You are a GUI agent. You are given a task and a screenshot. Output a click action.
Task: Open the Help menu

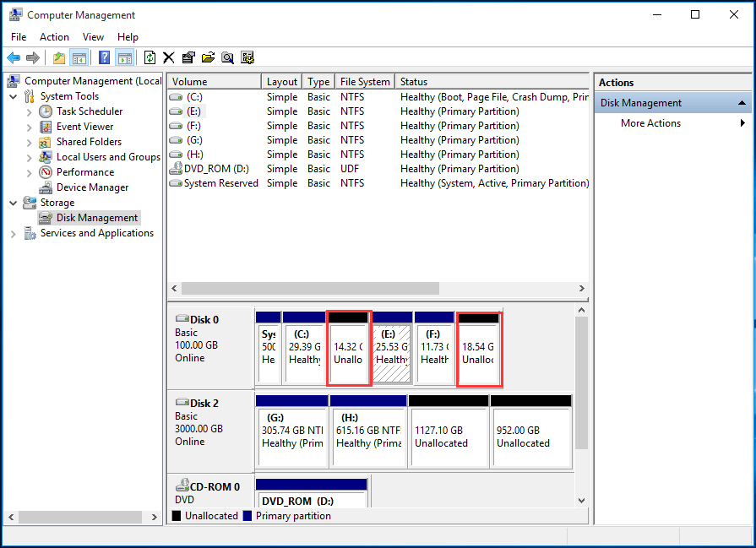[x=128, y=37]
